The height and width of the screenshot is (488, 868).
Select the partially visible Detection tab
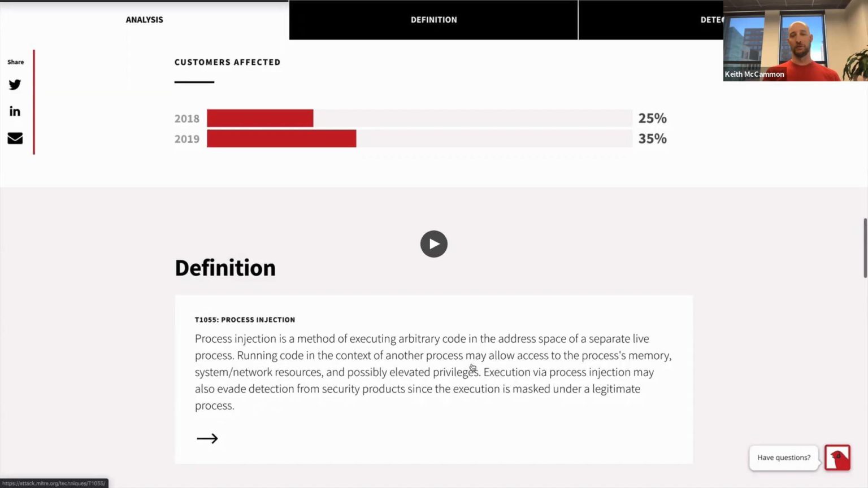pyautogui.click(x=711, y=20)
